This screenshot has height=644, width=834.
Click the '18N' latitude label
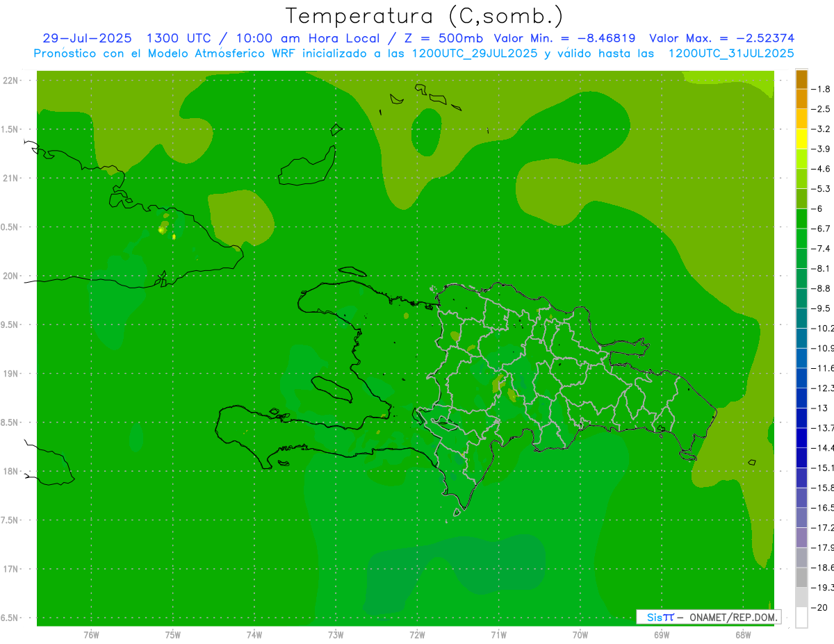coord(10,471)
